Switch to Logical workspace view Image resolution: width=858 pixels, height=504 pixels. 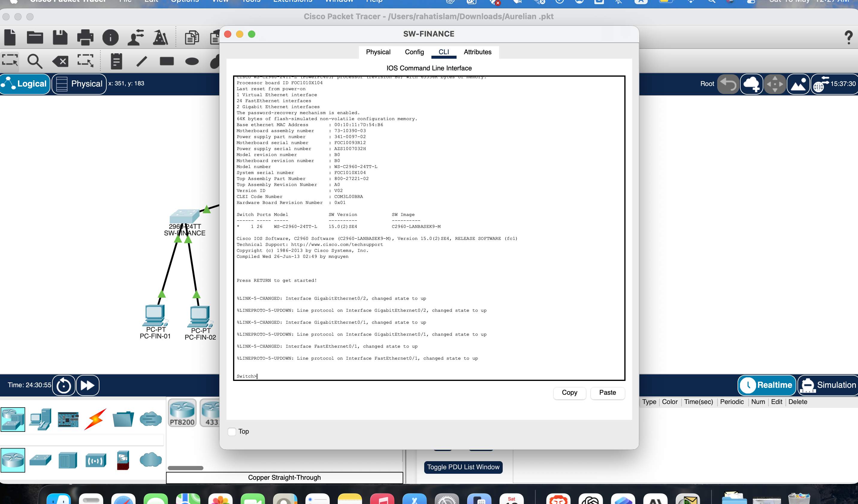coord(25,84)
